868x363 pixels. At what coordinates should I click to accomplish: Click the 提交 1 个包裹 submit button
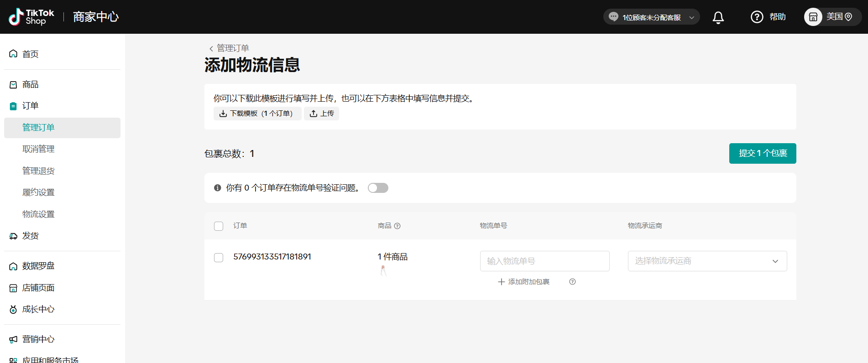tap(762, 153)
